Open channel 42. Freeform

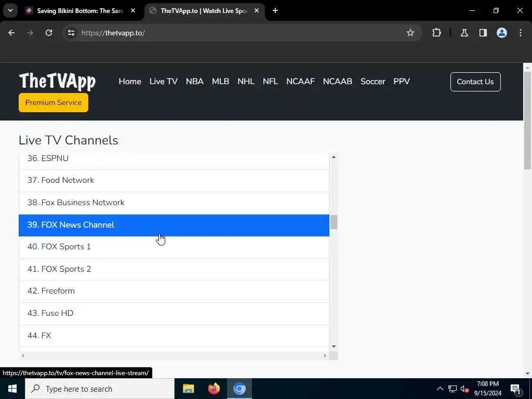(174, 291)
